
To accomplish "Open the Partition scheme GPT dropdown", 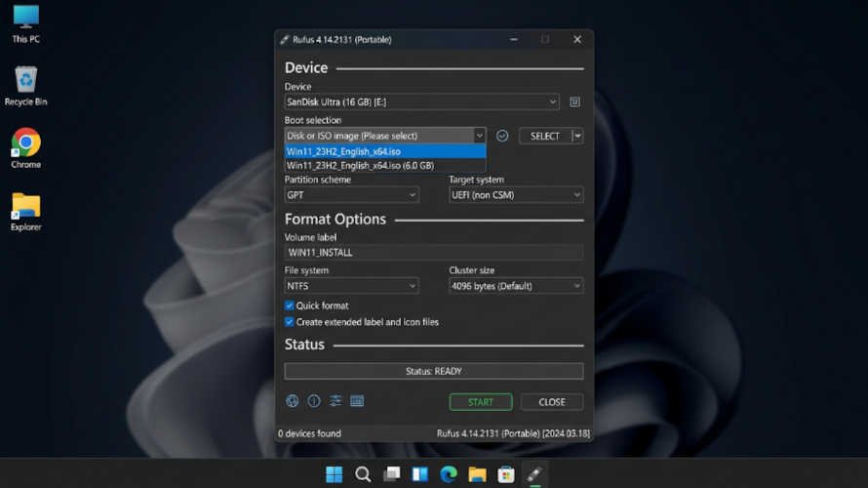I will pyautogui.click(x=351, y=195).
